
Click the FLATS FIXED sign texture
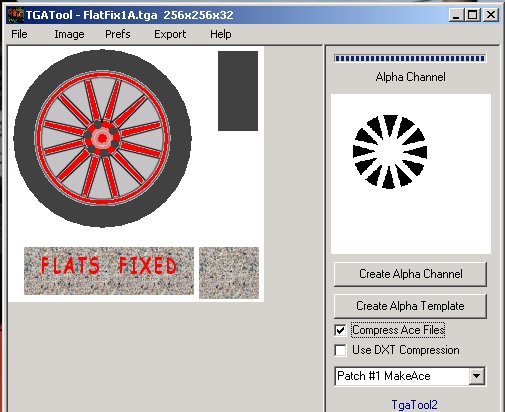(109, 271)
